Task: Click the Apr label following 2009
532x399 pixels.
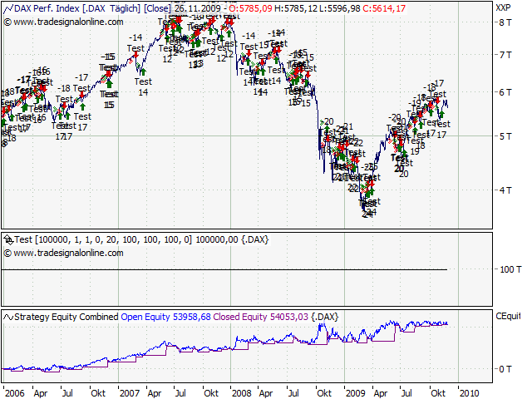Action: click(381, 393)
